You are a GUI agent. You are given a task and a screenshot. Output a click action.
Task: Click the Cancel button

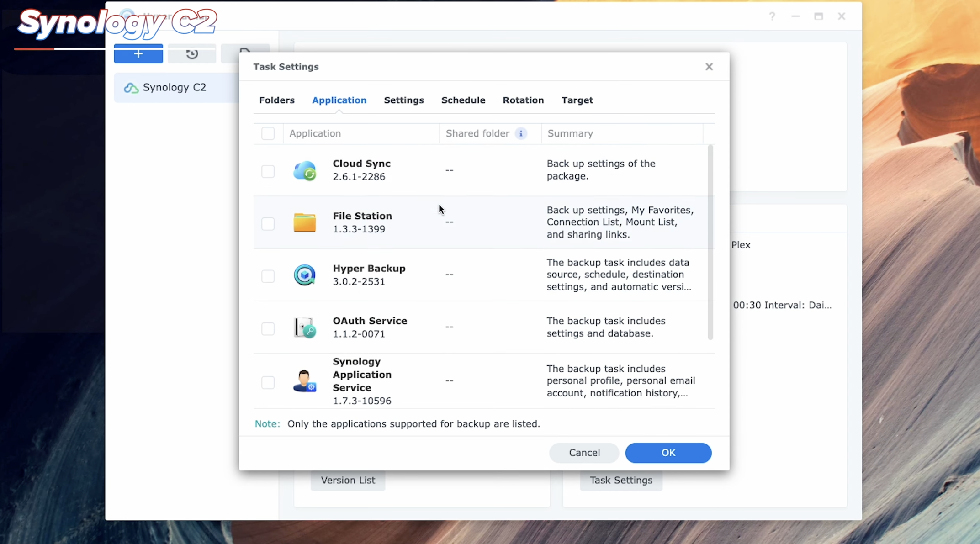[584, 453]
